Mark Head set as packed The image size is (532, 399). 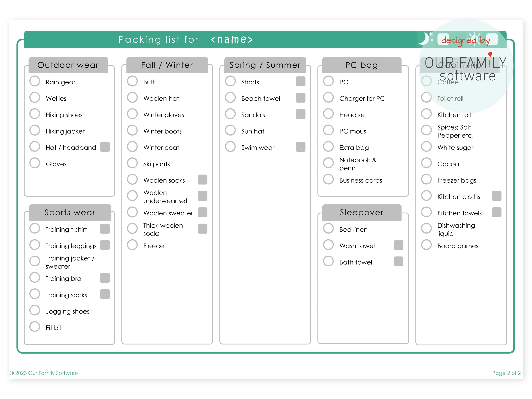coord(328,114)
